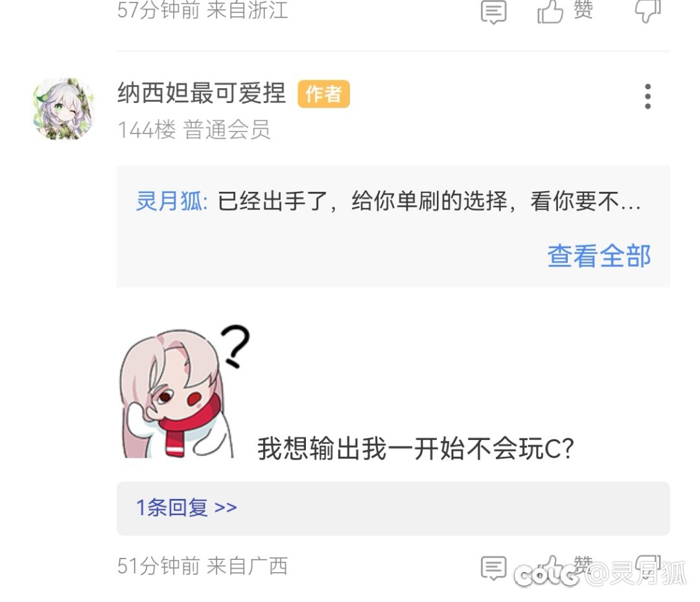Viewport: 700px width, 602px height.
Task: Tap the 144楼 普通会员 floor label
Action: 194,130
